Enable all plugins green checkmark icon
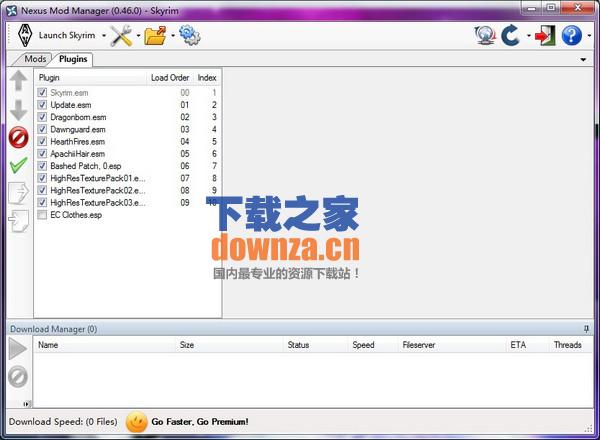The height and width of the screenshot is (440, 600). point(18,165)
